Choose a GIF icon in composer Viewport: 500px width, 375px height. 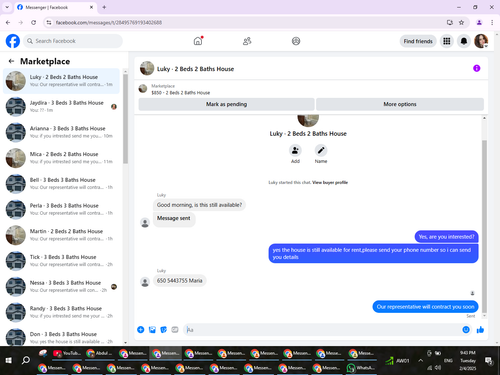tap(175, 330)
